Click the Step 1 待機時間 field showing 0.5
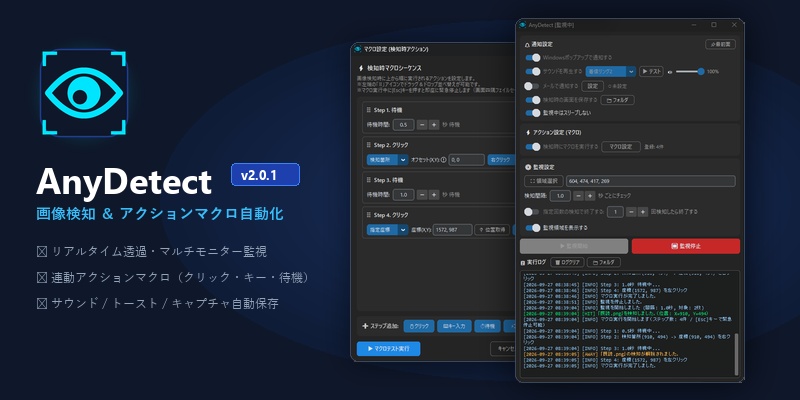The height and width of the screenshot is (400, 800). coord(404,124)
